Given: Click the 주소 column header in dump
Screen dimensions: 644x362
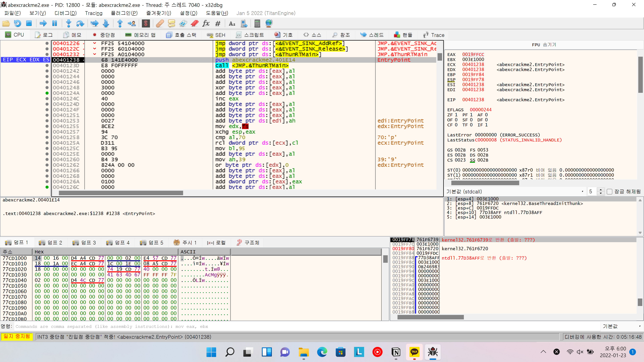Looking at the screenshot, I should (16, 252).
